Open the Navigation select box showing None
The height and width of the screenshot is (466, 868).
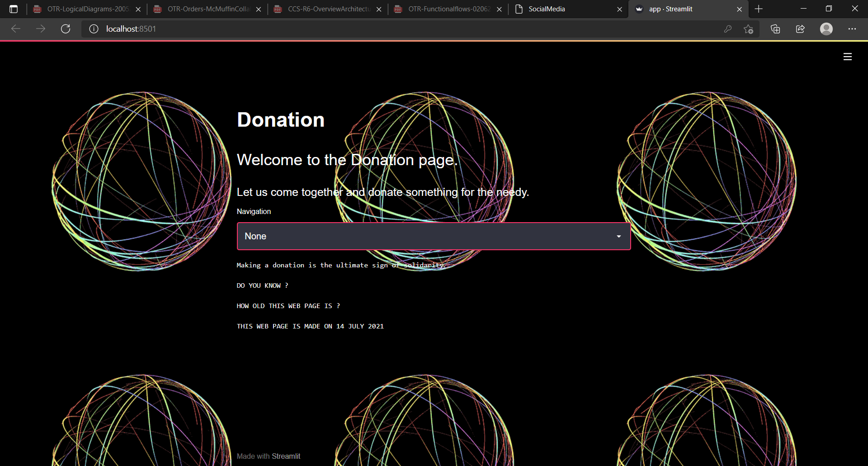click(x=434, y=236)
